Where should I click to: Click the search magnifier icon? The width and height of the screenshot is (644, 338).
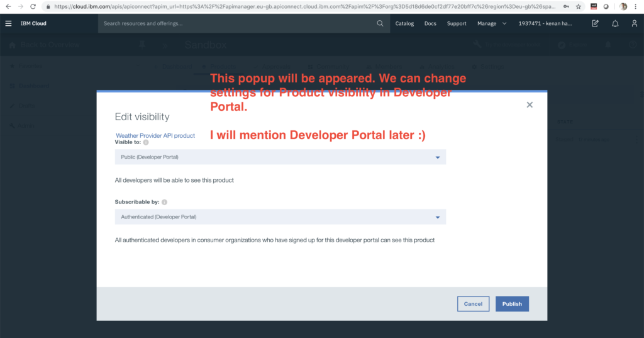[380, 23]
